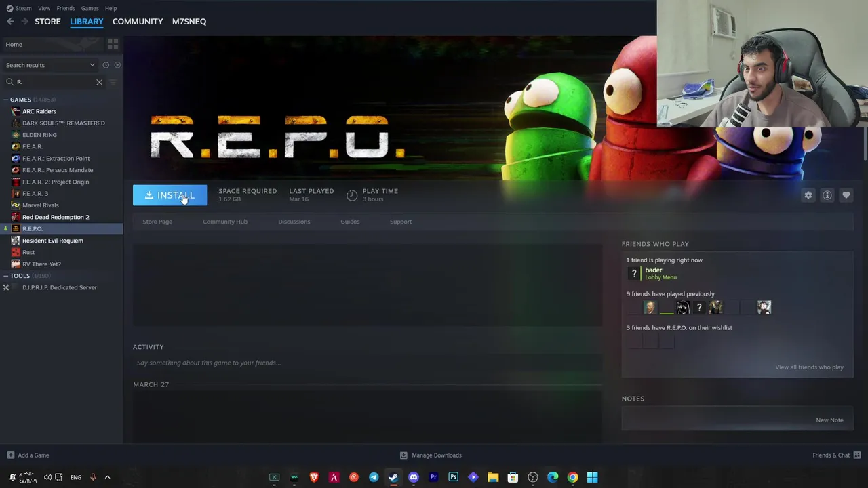
Task: Select RV There Yet? in library
Action: pyautogui.click(x=41, y=264)
